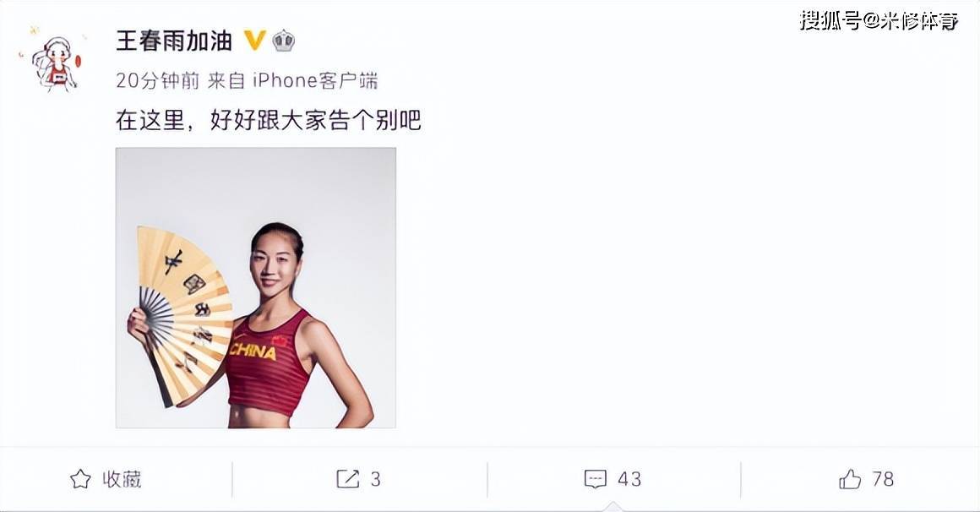
Task: Click the post text 在这里，好好跟大家告个别吧
Action: coord(269,119)
